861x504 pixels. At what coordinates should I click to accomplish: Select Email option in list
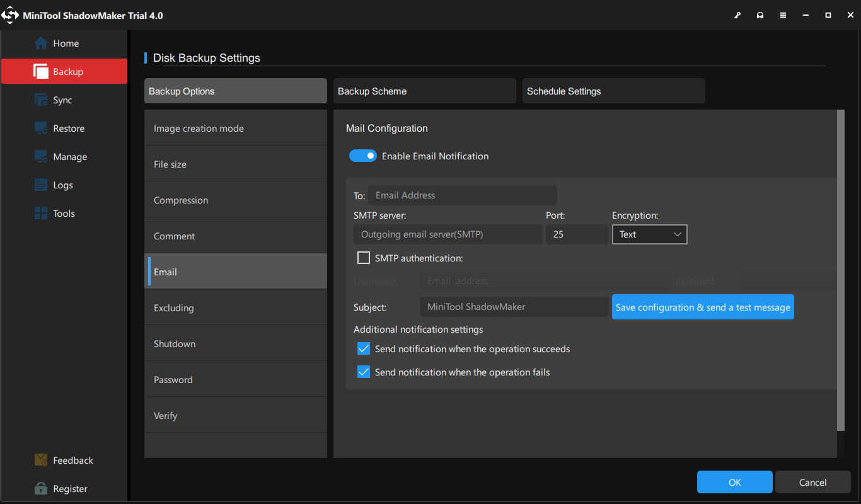tap(236, 272)
